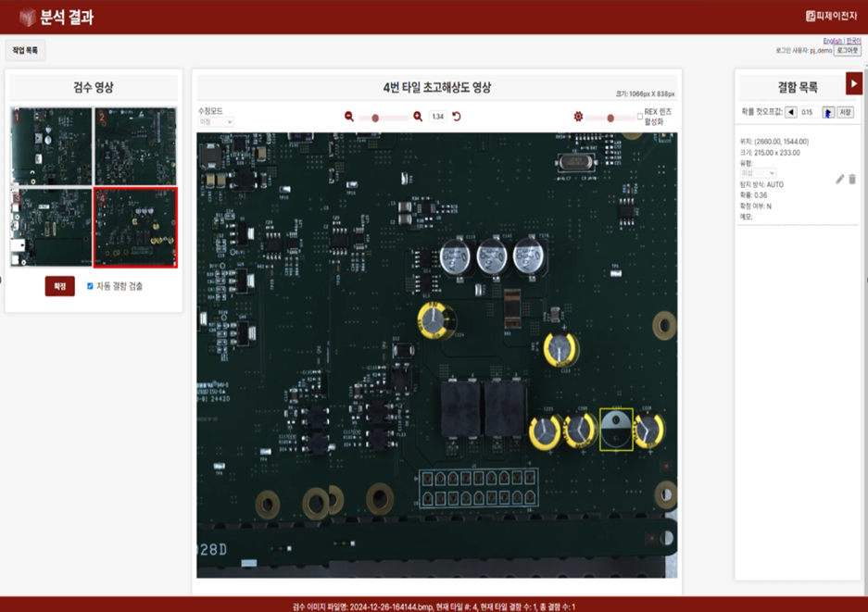
Task: Click the 4번 타일 초고해상도 영상 heading
Action: click(x=436, y=87)
